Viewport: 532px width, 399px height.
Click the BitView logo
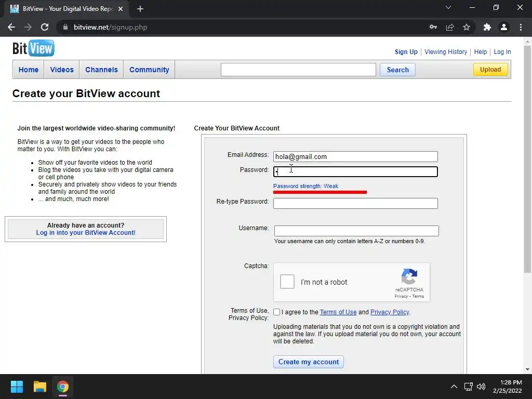coord(33,48)
